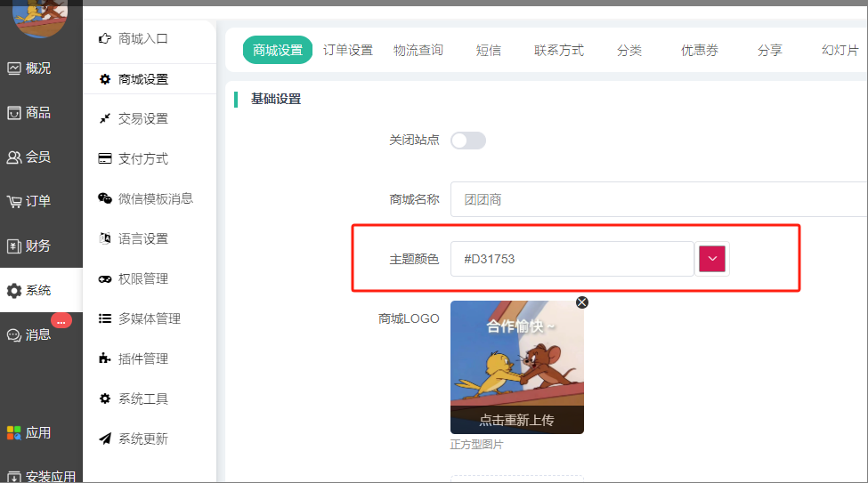Click the 应用 apps grid icon
868x483 pixels.
(x=14, y=433)
